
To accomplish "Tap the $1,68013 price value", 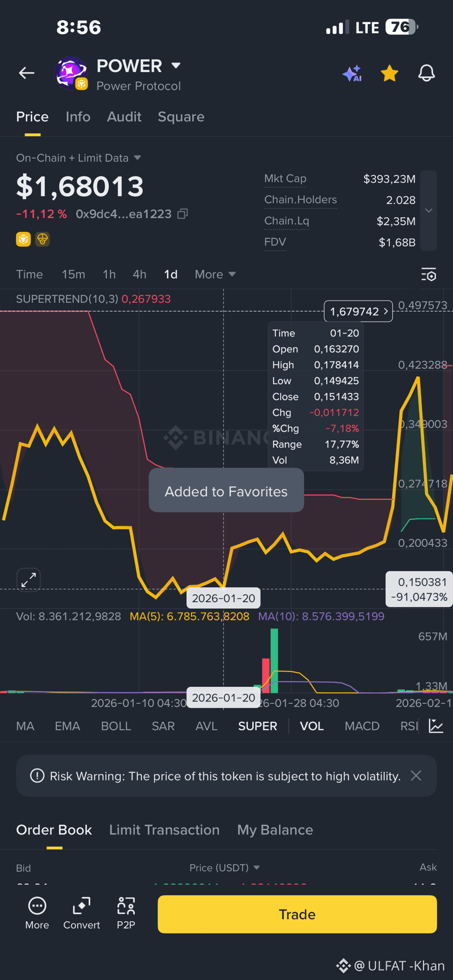I will pyautogui.click(x=80, y=186).
